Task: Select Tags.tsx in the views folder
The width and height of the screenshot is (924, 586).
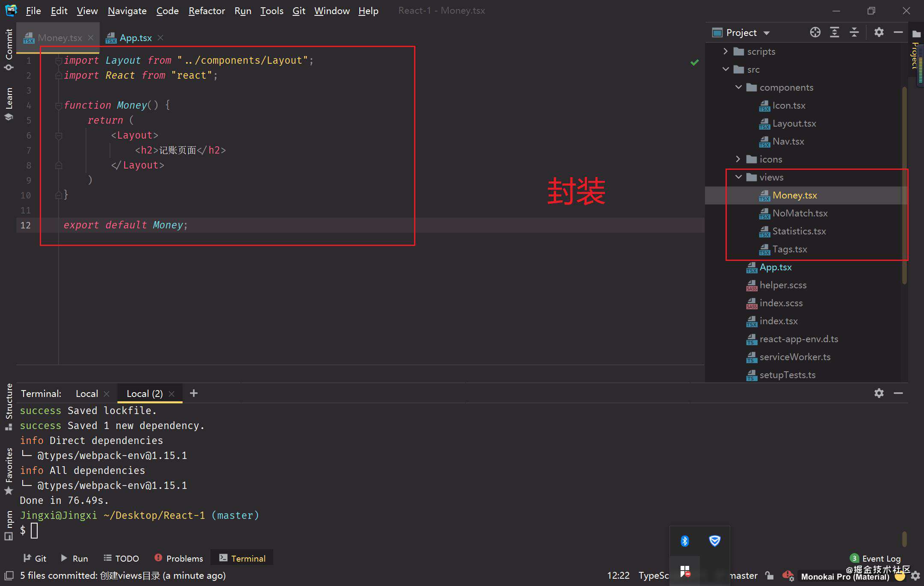Action: point(790,249)
